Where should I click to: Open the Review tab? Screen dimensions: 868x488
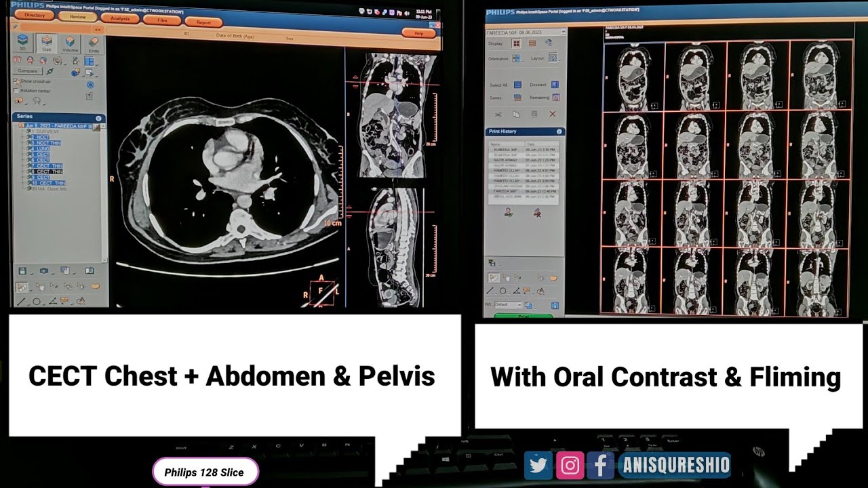[x=77, y=16]
